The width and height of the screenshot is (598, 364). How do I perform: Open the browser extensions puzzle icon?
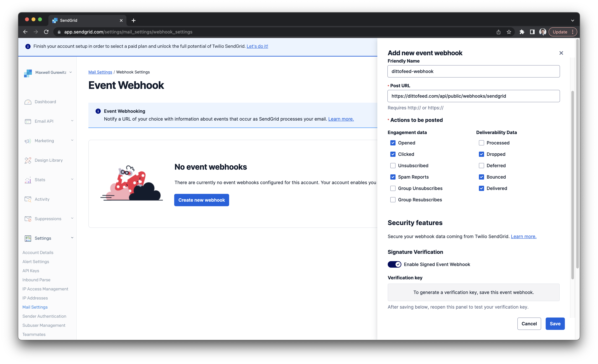click(522, 32)
